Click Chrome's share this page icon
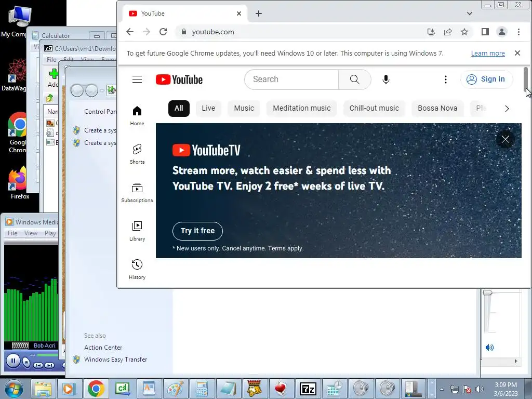The width and height of the screenshot is (532, 399). click(448, 32)
